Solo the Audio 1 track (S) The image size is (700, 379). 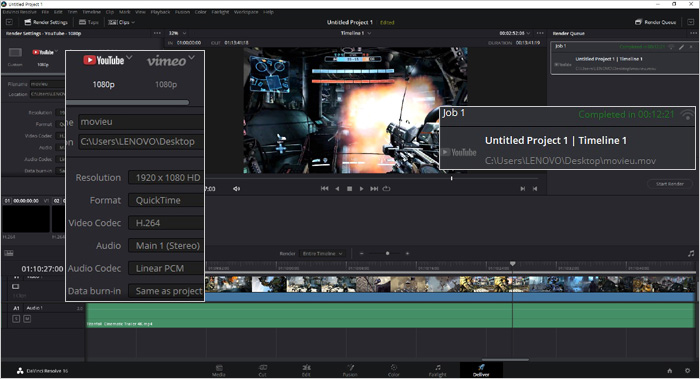[x=16, y=319]
